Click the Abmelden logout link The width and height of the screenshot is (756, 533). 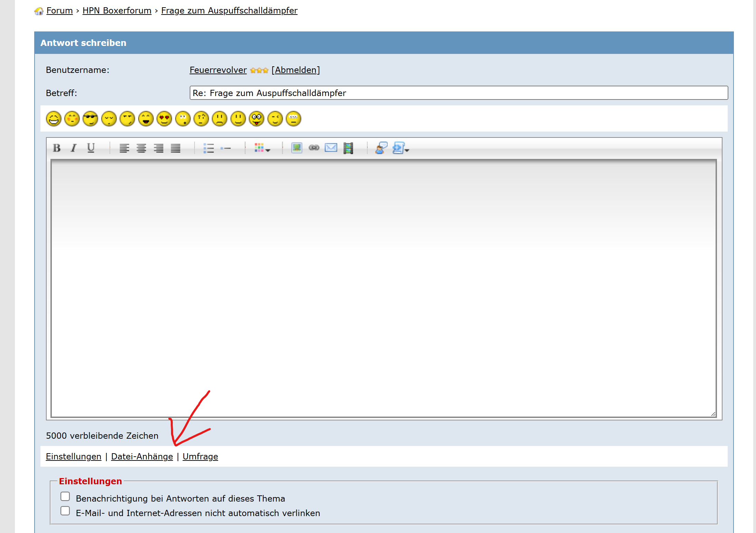click(296, 70)
